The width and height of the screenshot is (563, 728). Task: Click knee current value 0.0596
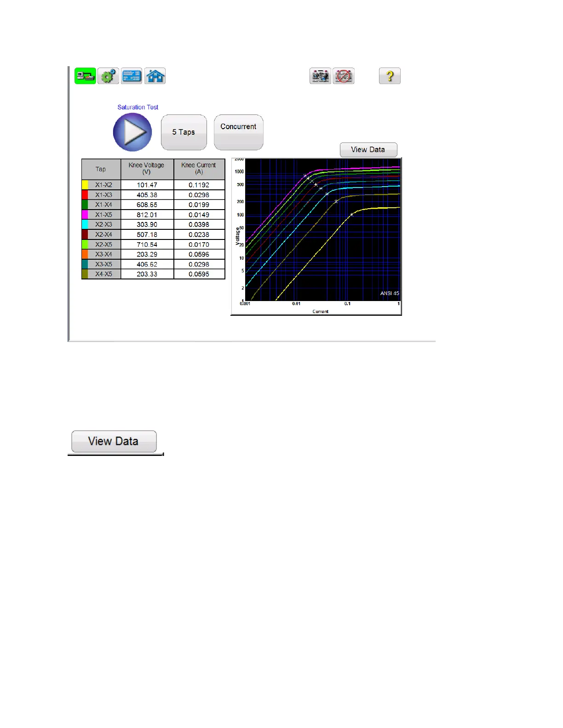[199, 254]
